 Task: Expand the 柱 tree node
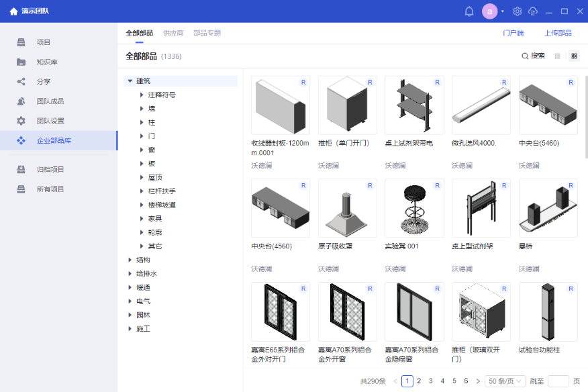(x=142, y=122)
